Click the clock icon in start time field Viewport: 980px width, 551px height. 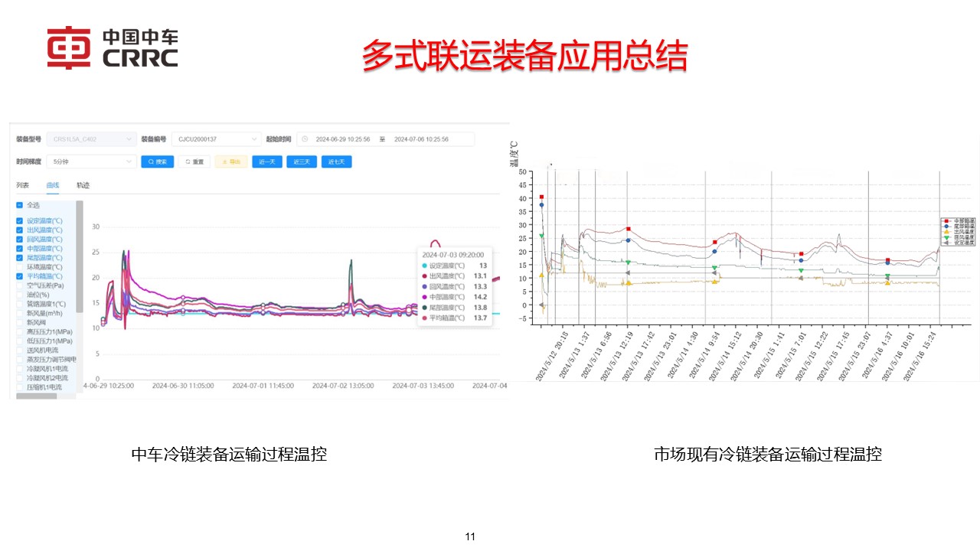[x=305, y=139]
